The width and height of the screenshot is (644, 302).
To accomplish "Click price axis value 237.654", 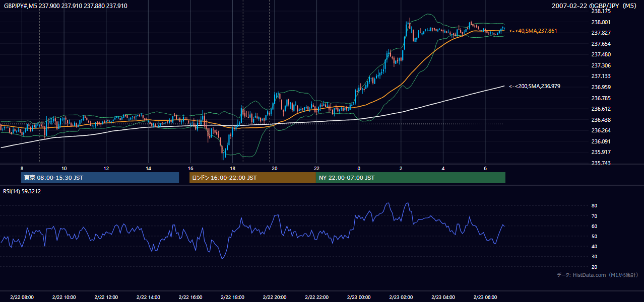I will coord(601,44).
